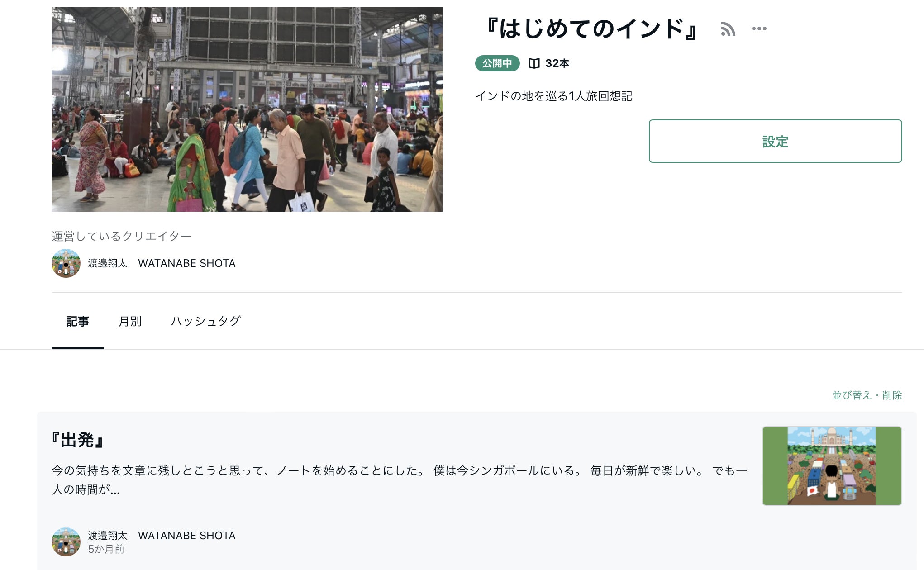
Task: Open the 設定 settings button
Action: 775,141
